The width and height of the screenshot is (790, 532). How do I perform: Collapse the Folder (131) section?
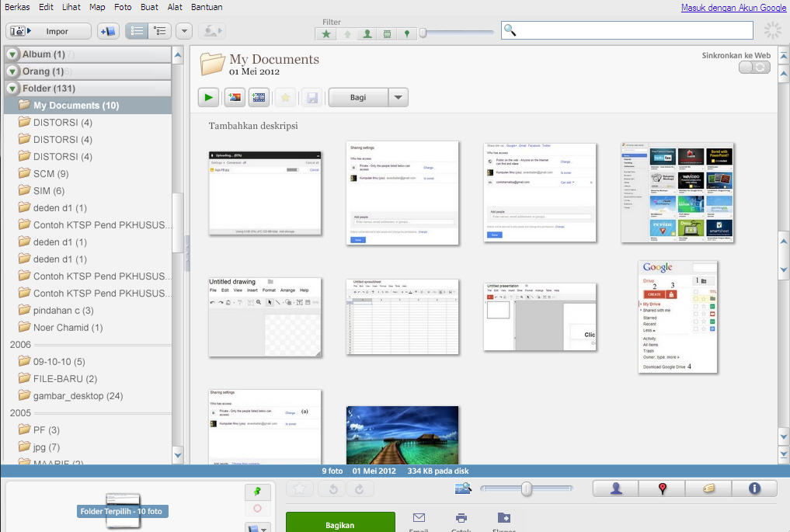(x=12, y=89)
